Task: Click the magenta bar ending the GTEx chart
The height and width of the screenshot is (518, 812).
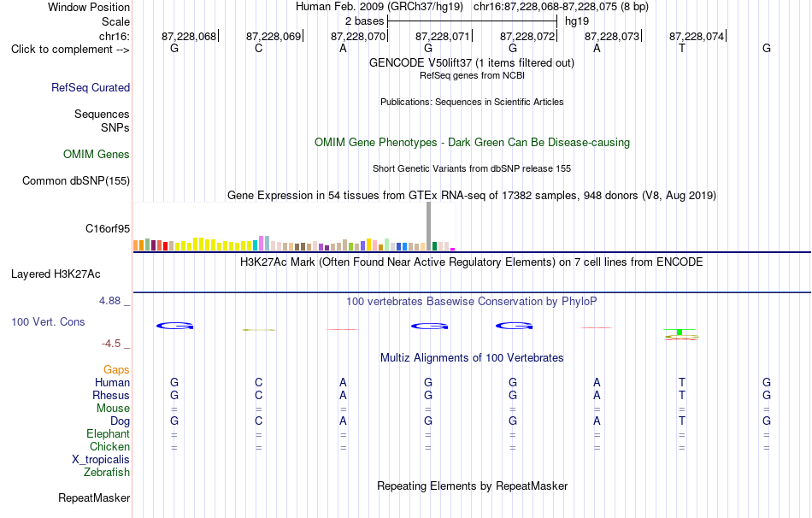Action: [x=453, y=249]
